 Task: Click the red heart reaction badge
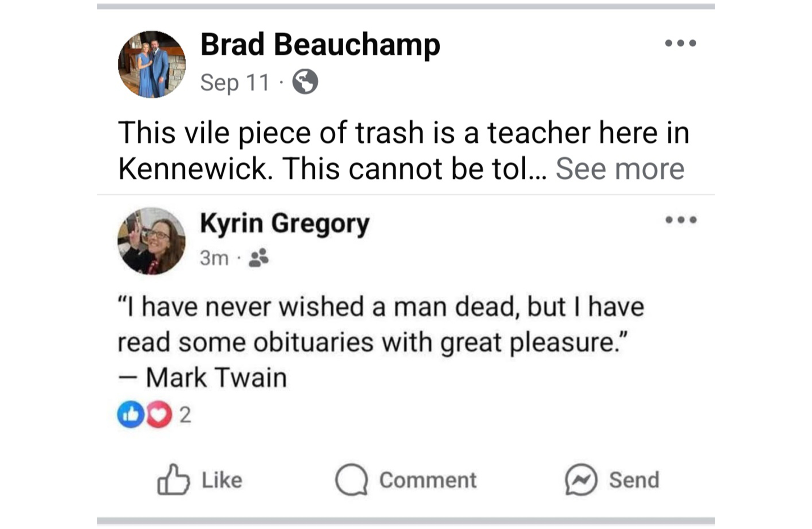point(159,415)
